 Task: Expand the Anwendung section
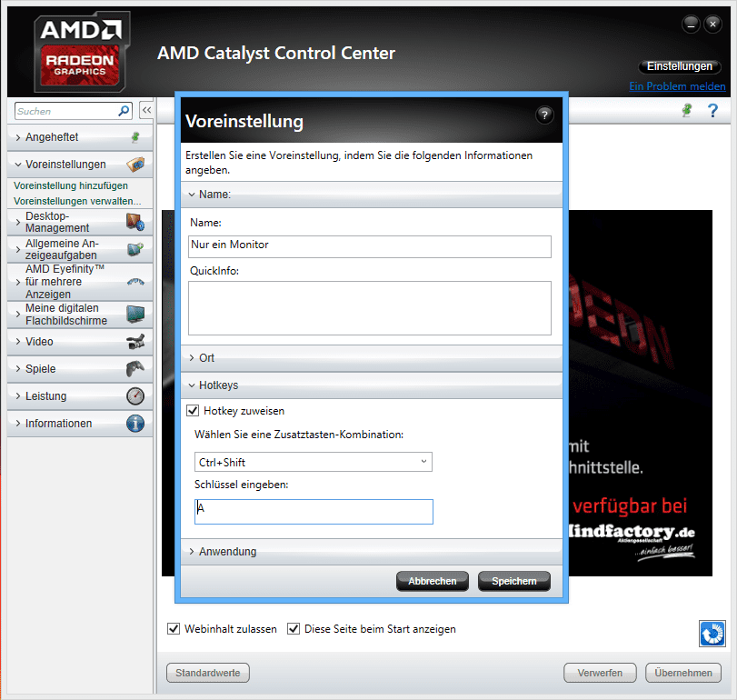pos(372,552)
